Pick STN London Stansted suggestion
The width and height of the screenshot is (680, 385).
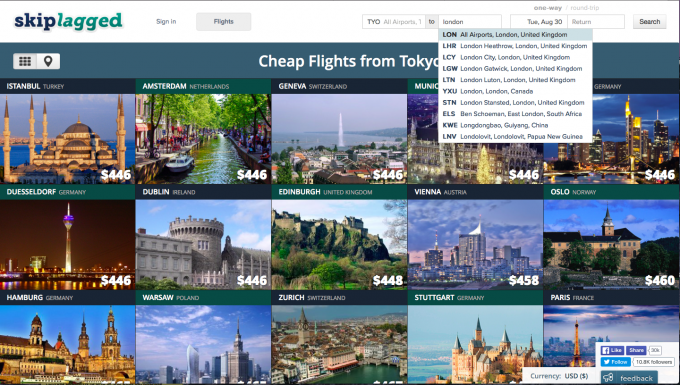point(515,103)
